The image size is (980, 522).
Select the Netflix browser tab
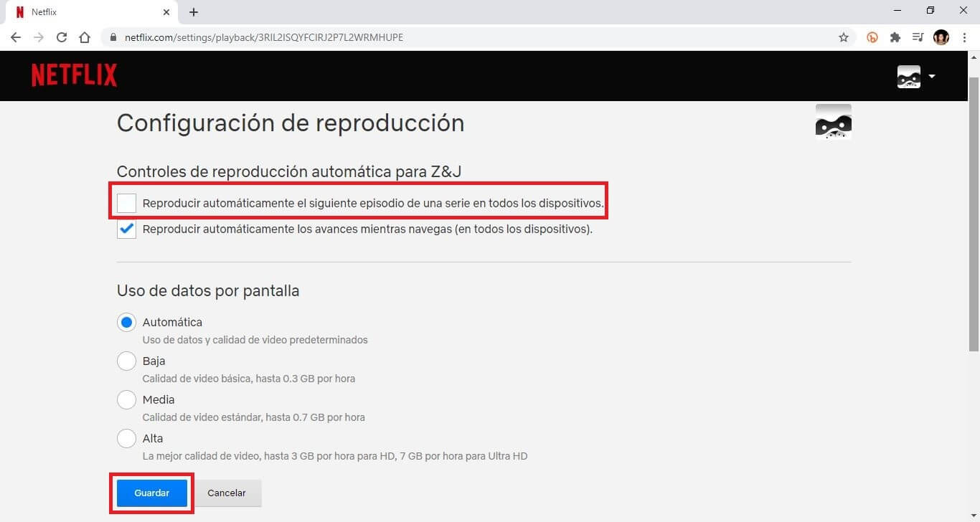pos(91,12)
